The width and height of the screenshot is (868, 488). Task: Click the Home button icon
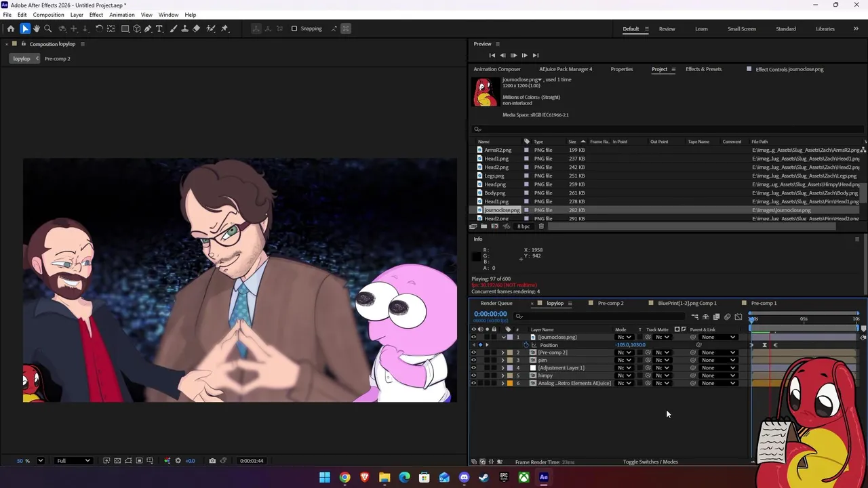11,28
